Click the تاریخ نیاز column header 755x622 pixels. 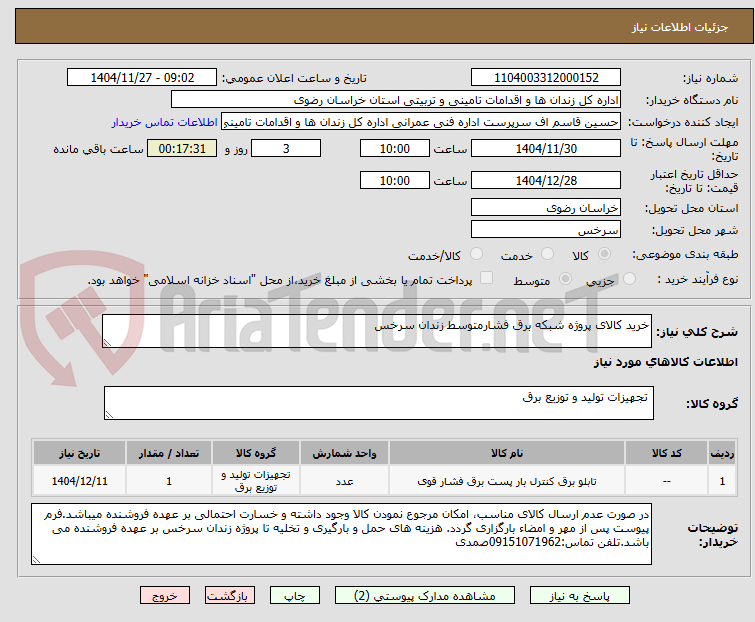pyautogui.click(x=79, y=453)
